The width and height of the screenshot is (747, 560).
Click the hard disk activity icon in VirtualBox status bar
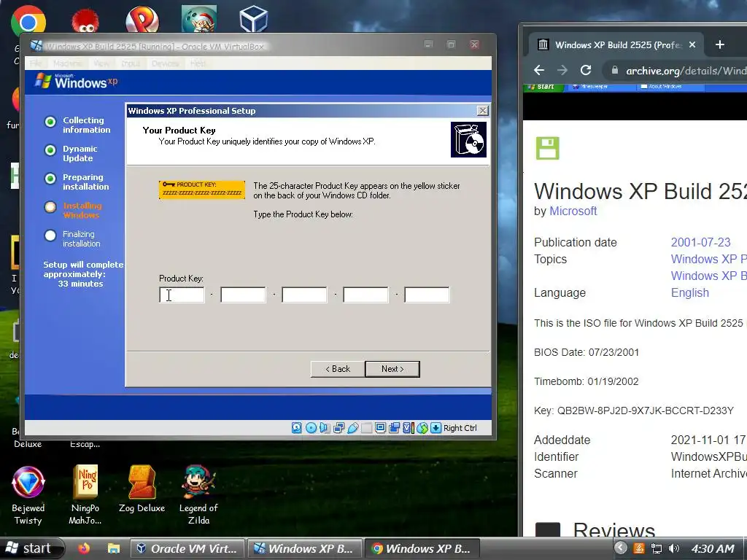(x=296, y=427)
